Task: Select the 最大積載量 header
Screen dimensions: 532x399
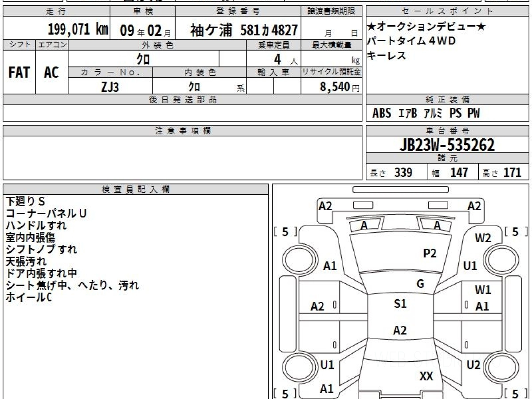Action: (x=332, y=45)
